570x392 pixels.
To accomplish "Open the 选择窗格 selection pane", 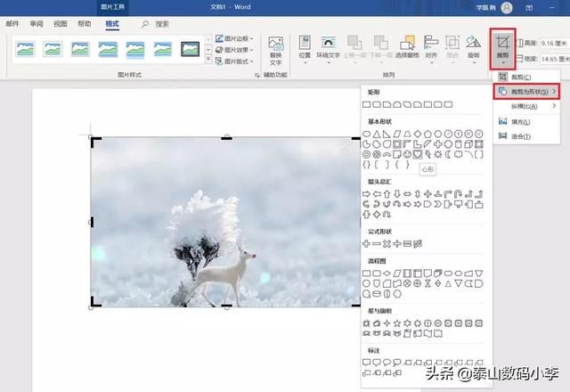I will point(407,47).
